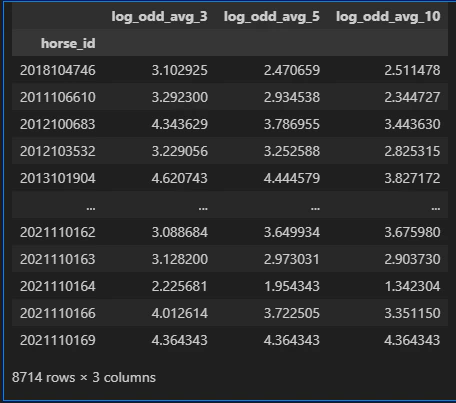Image resolution: width=456 pixels, height=403 pixels.
Task: Click the value 3.252588
Action: [x=292, y=151]
